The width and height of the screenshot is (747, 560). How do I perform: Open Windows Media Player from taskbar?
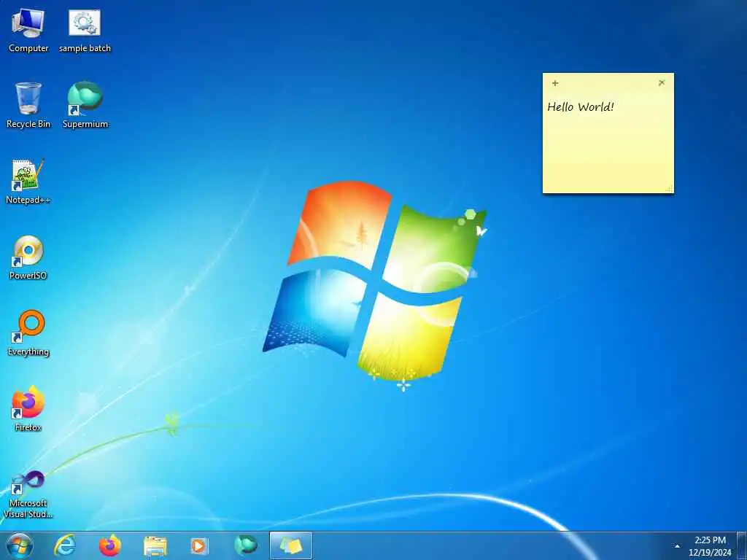[x=200, y=545]
